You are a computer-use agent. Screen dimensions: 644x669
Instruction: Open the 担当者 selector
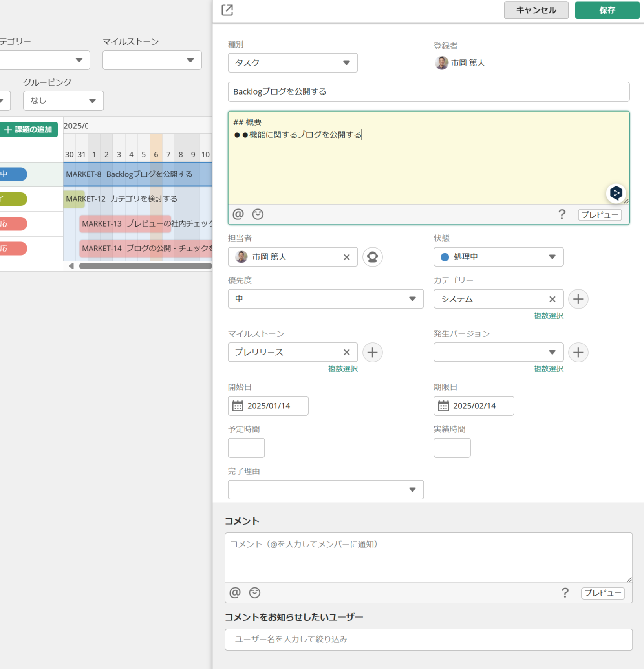(x=293, y=257)
